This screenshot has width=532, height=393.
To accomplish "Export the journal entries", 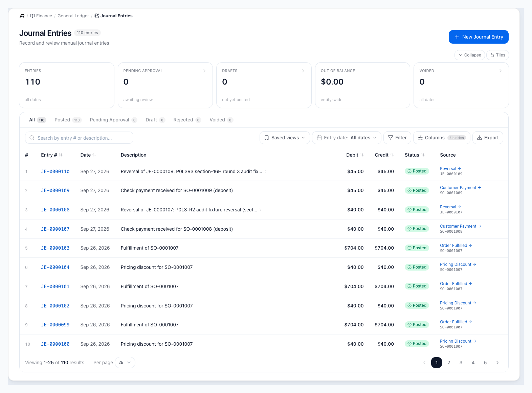I will click(x=488, y=138).
